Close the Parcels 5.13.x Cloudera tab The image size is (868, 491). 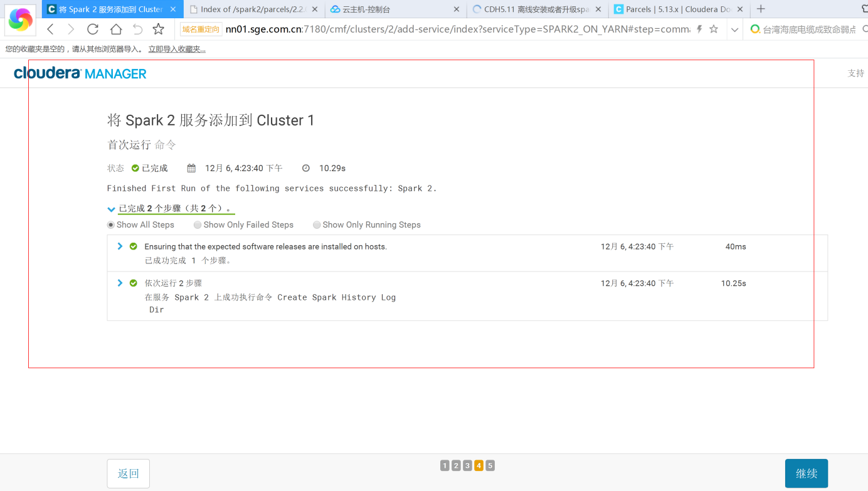740,9
